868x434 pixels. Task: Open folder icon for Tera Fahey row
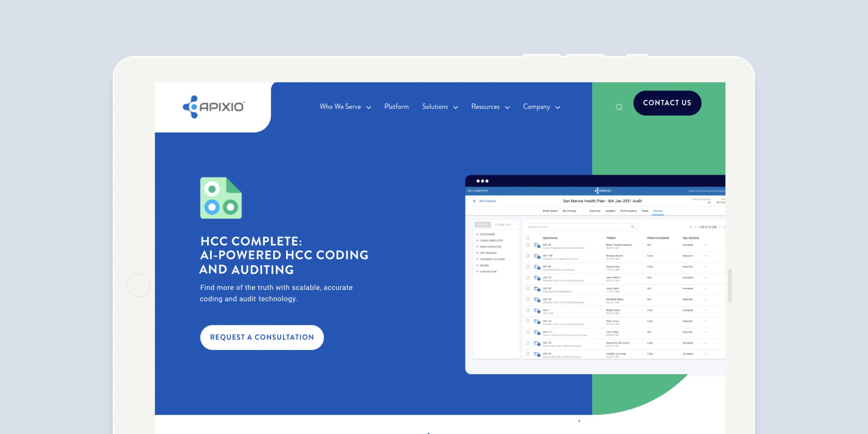pos(537,333)
